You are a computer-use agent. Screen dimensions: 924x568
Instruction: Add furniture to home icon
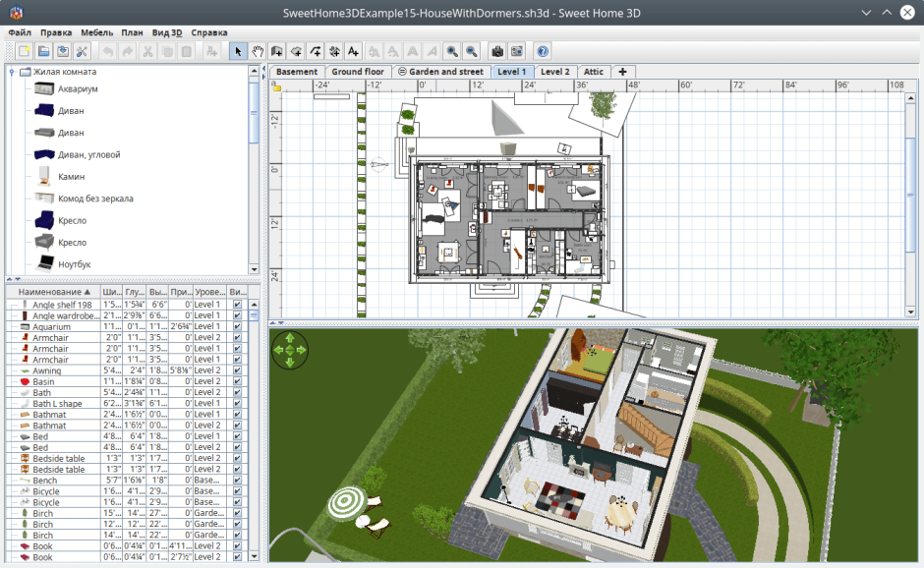(211, 51)
